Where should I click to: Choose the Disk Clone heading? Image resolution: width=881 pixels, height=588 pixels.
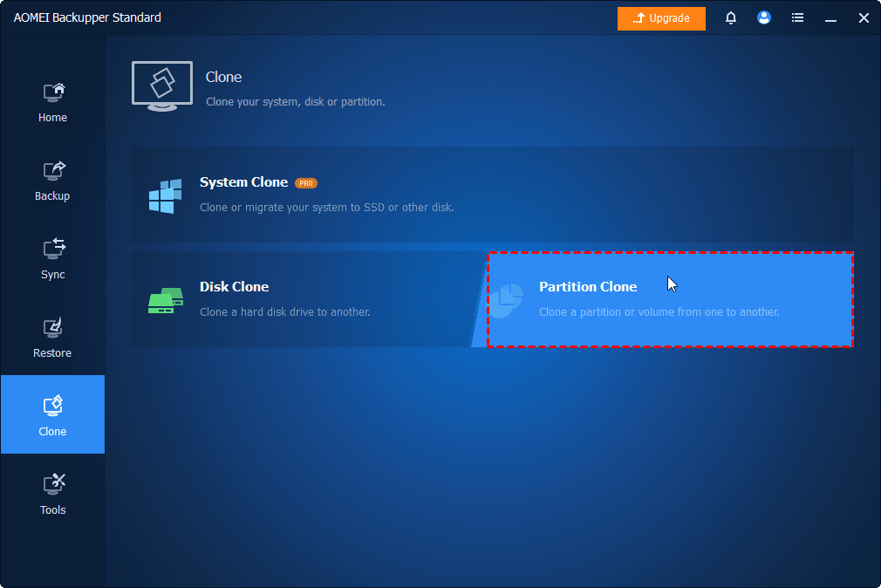(235, 287)
